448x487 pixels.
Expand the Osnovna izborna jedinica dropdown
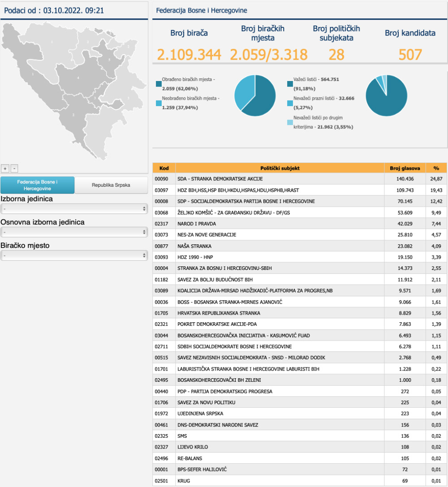click(74, 232)
